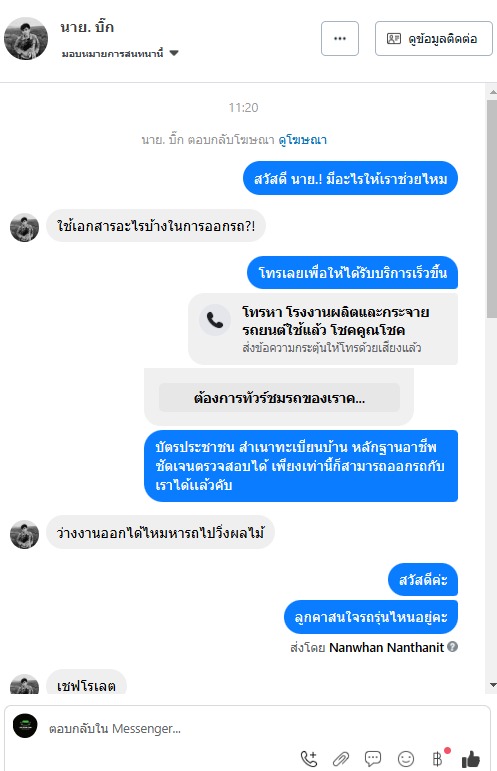Click phone icon in call prompt card
This screenshot has width=497, height=771.
[x=215, y=320]
